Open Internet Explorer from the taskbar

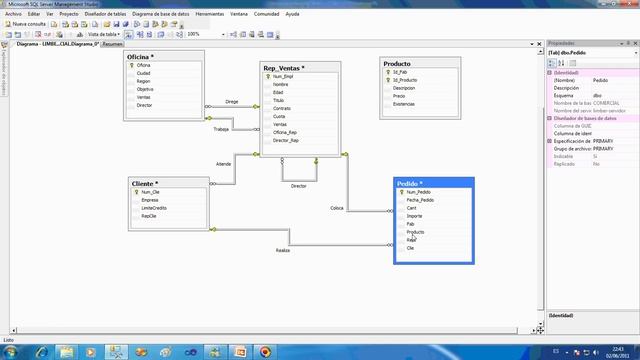[x=41, y=352]
